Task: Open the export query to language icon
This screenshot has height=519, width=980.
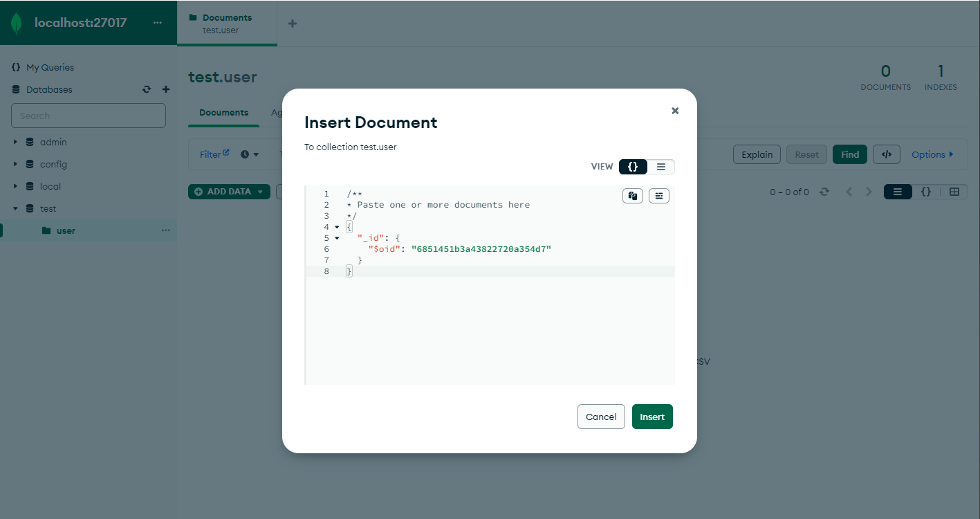Action: (x=887, y=154)
